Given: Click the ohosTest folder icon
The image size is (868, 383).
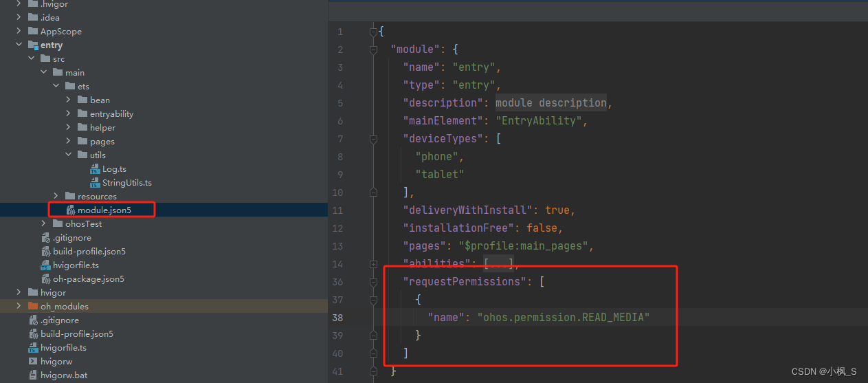Looking at the screenshot, I should pos(58,223).
